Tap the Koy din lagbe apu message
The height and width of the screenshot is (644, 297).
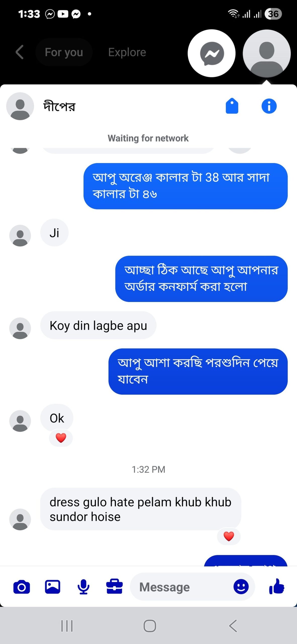[98, 326]
